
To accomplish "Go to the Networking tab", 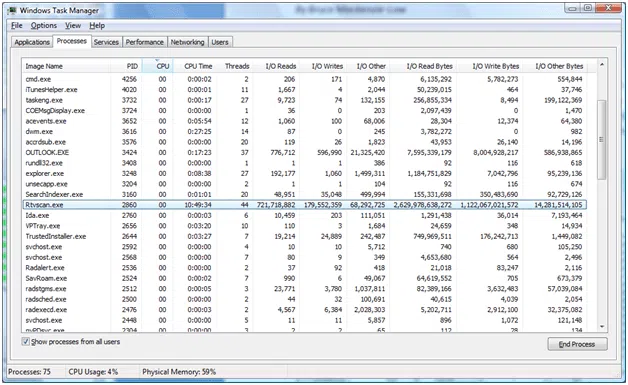I will tap(187, 42).
